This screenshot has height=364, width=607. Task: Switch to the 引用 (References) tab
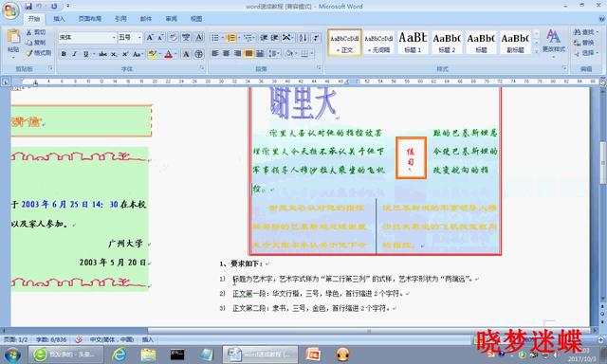pos(120,19)
